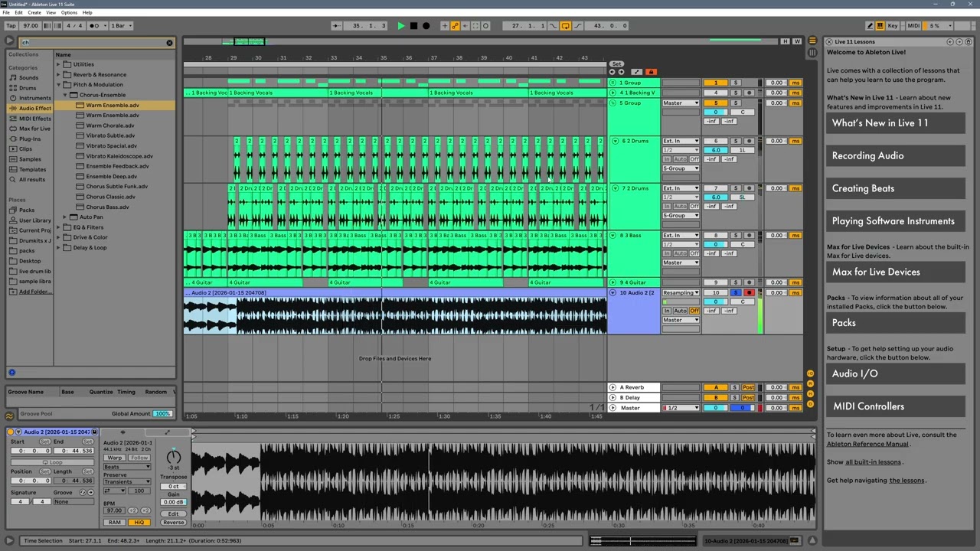Click the Stop transport button
Viewport: 980px width, 551px height.
tap(413, 26)
